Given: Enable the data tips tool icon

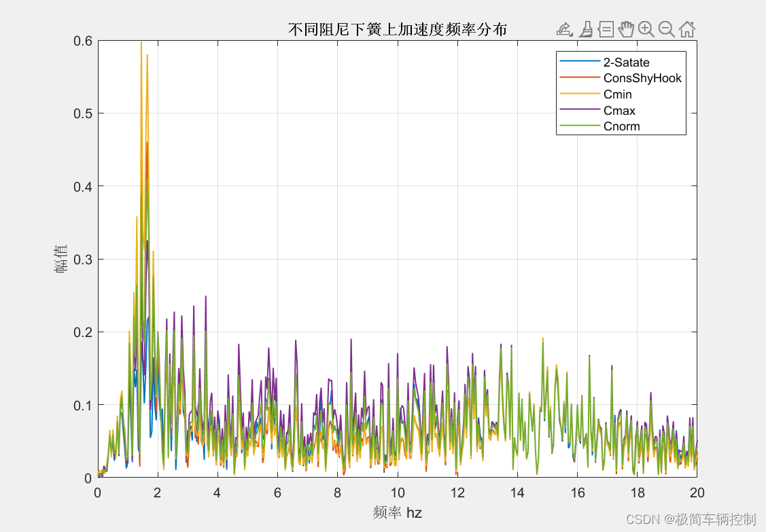Looking at the screenshot, I should 606,29.
